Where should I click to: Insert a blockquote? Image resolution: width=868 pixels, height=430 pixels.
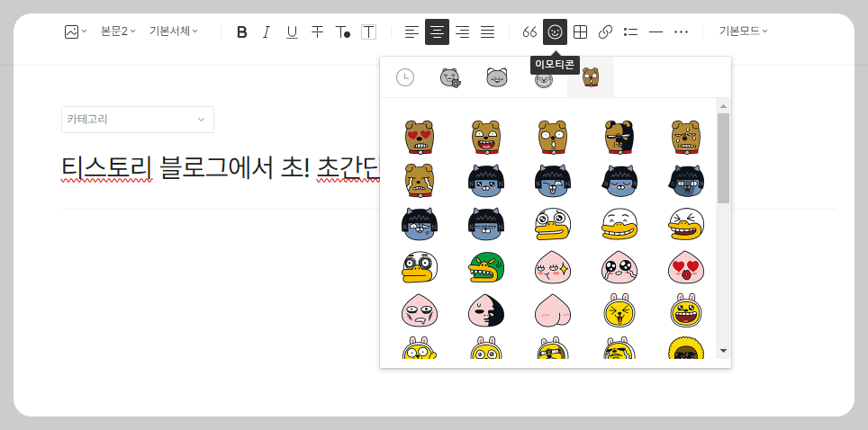coord(529,32)
